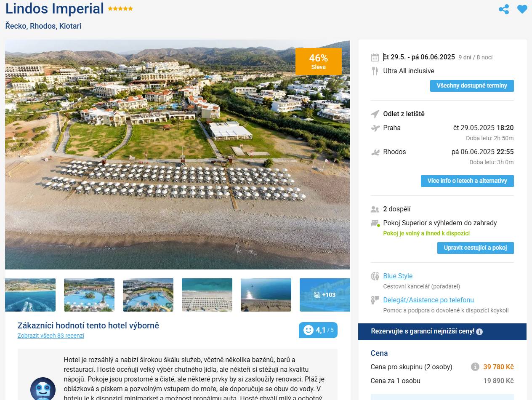Viewport: 532px width, 400px height.
Task: Show all 83 reviews link
Action: (x=51, y=336)
